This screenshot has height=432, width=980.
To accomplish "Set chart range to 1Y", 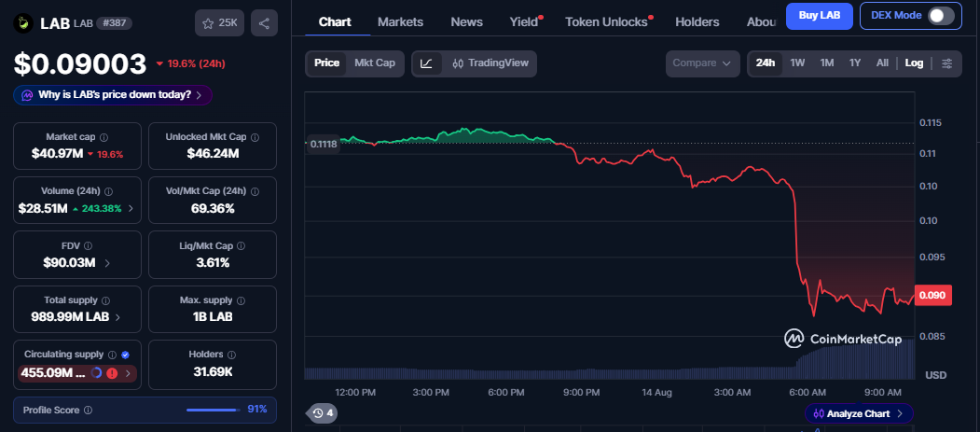I will tap(855, 63).
